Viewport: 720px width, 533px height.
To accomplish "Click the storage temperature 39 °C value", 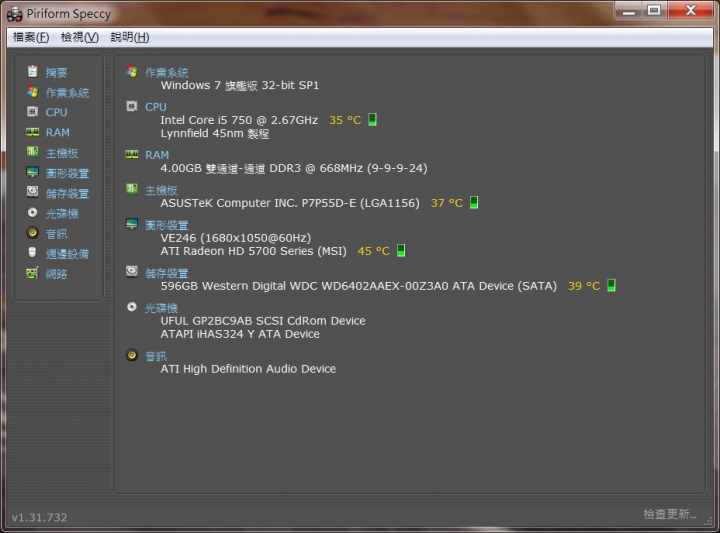I will pos(584,286).
